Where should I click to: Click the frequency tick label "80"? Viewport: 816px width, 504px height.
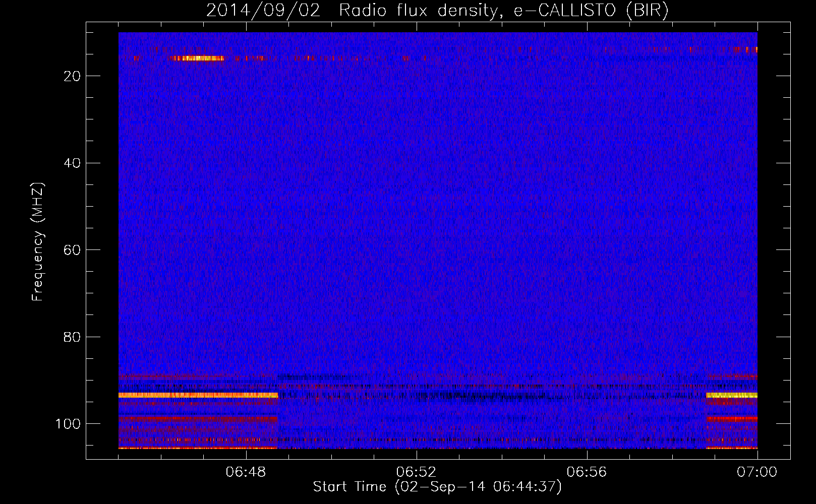pos(73,337)
